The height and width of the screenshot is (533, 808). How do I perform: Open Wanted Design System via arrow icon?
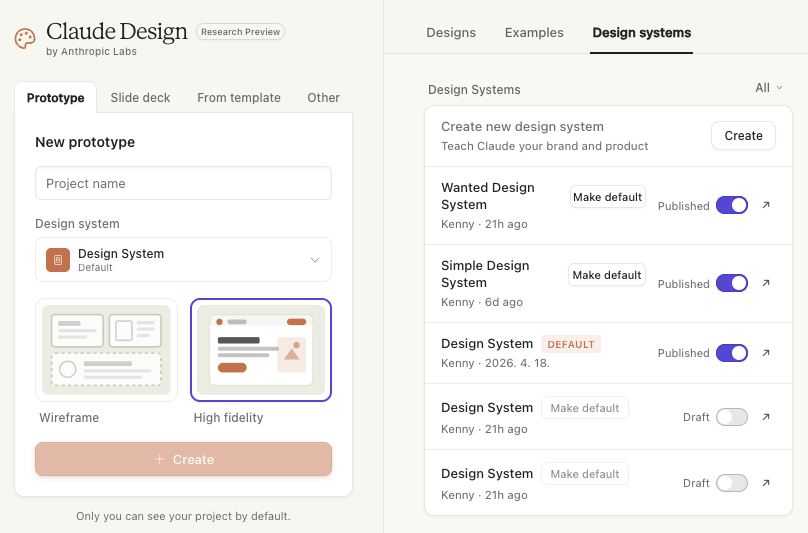point(766,205)
